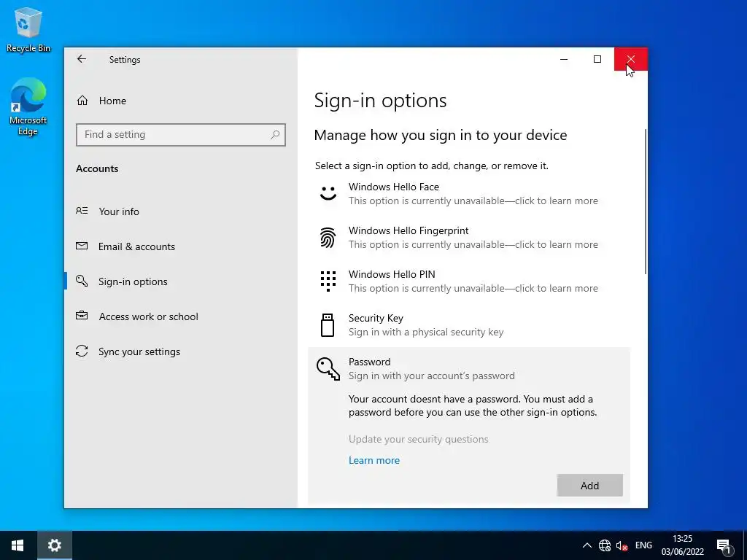The width and height of the screenshot is (747, 560).
Task: Click the Your info person icon
Action: coord(82,211)
